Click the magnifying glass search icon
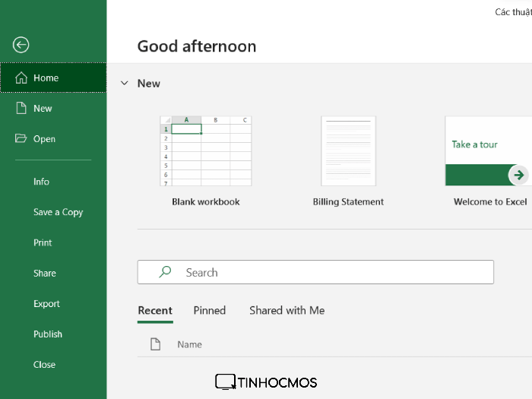 165,272
